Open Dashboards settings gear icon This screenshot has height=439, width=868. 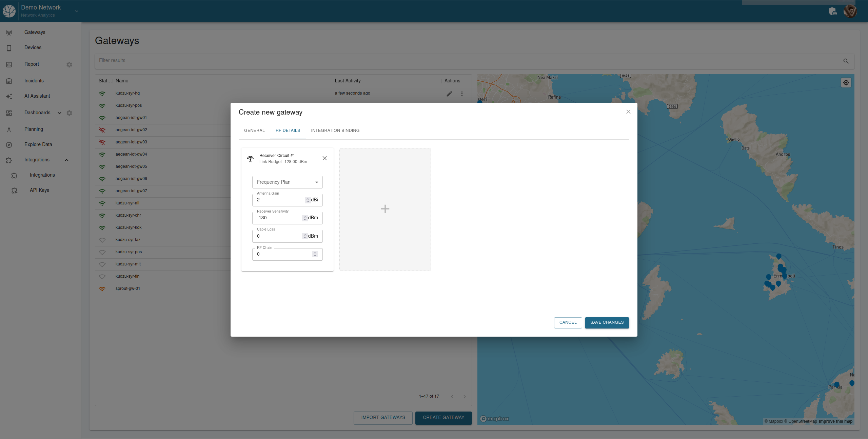(x=70, y=113)
